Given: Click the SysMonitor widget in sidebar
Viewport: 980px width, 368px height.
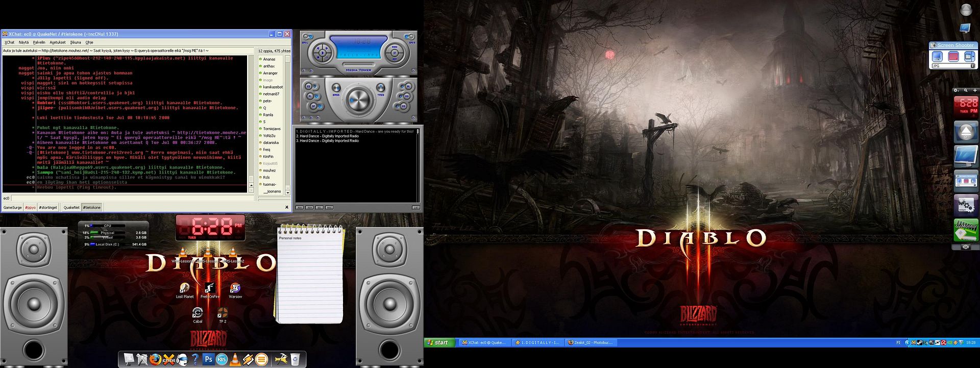Looking at the screenshot, I should (966, 230).
